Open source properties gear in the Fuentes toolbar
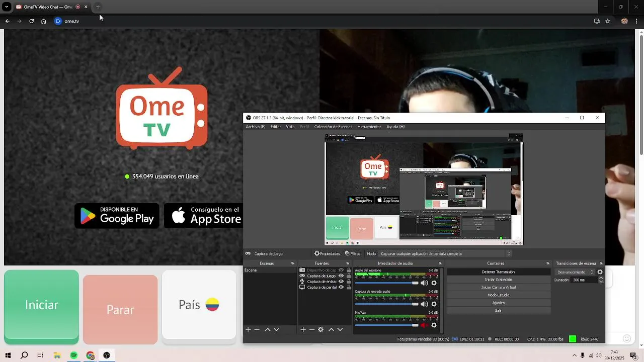This screenshot has width=644, height=362. pyautogui.click(x=320, y=329)
